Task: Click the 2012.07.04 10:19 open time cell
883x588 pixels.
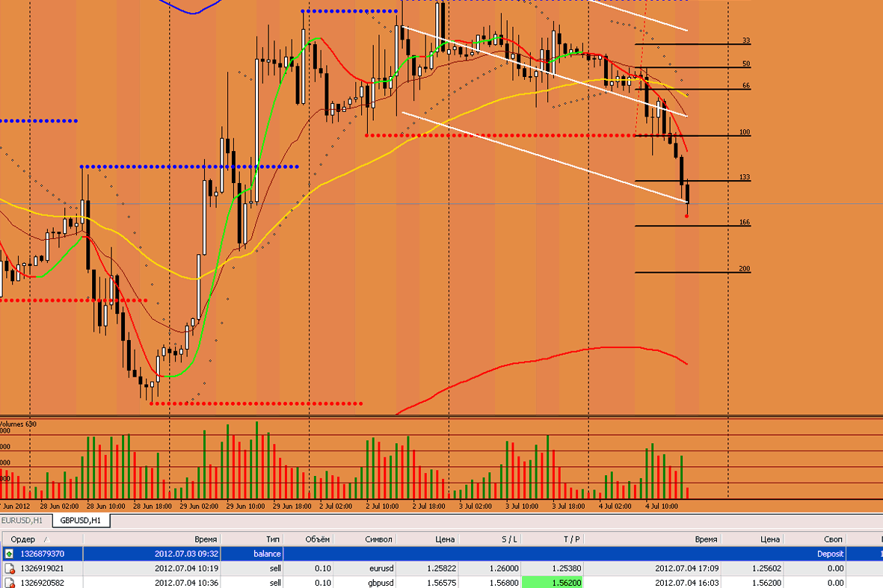Action: [x=186, y=569]
